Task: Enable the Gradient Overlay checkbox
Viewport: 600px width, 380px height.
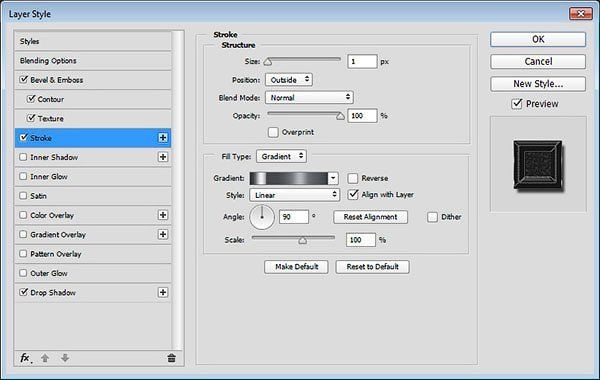Action: 23,234
